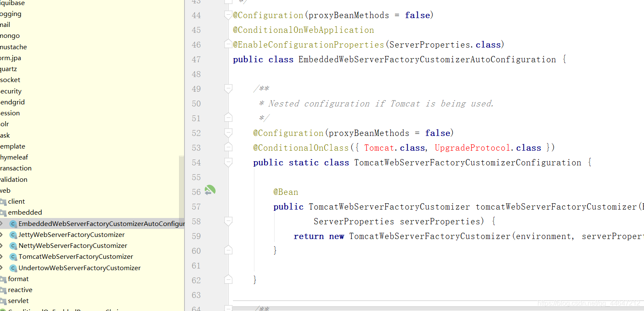The width and height of the screenshot is (644, 311).
Task: Select JettyWebServerFactoryCustomizer in the project tree
Action: [x=72, y=235]
